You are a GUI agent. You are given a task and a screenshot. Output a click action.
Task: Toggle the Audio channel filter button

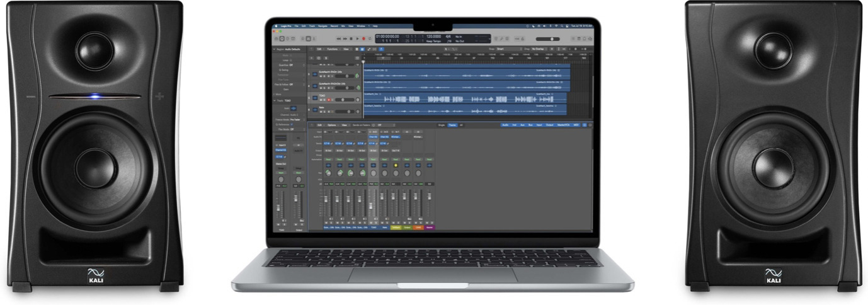(x=505, y=125)
